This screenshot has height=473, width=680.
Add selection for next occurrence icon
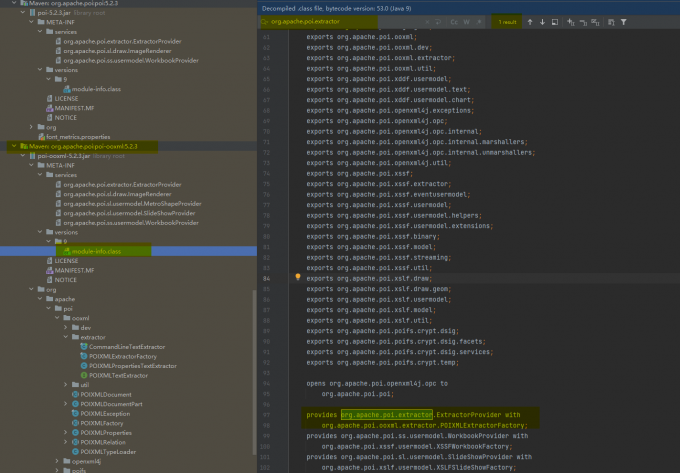[x=571, y=22]
